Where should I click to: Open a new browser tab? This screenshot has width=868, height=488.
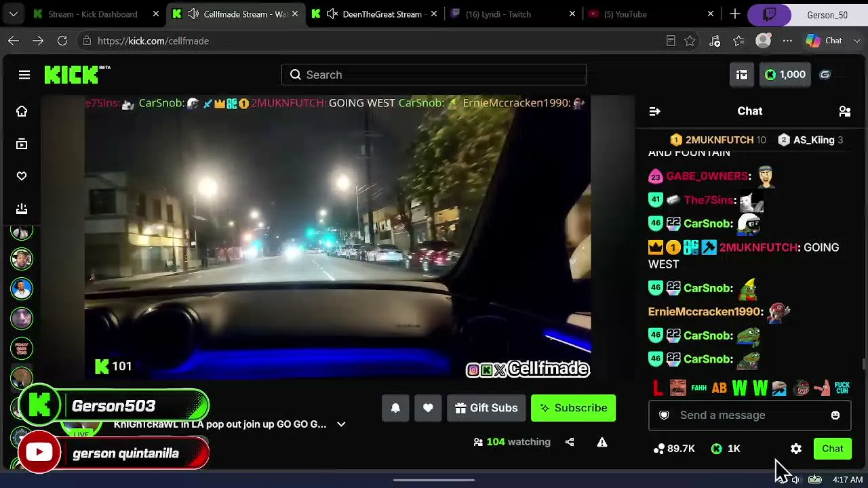pos(735,14)
